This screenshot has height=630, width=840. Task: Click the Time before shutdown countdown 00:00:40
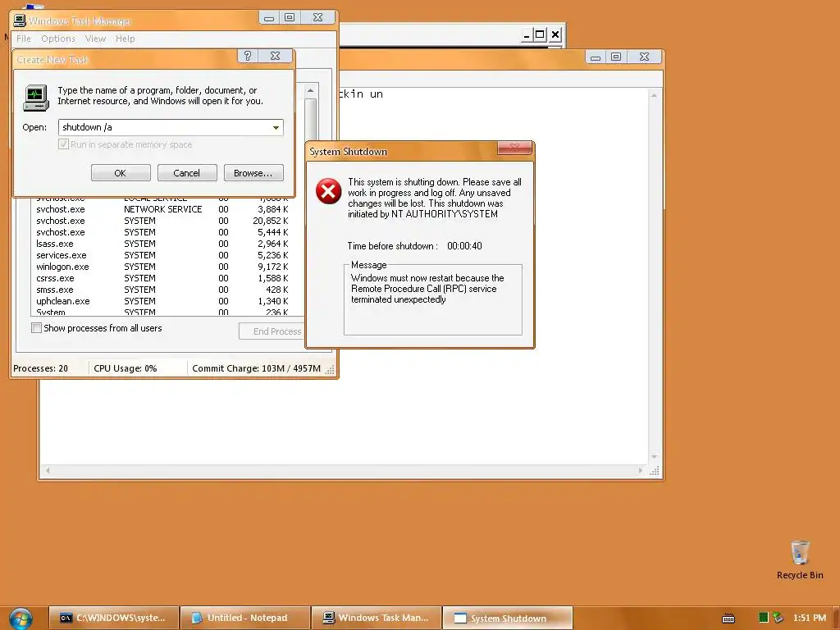464,246
